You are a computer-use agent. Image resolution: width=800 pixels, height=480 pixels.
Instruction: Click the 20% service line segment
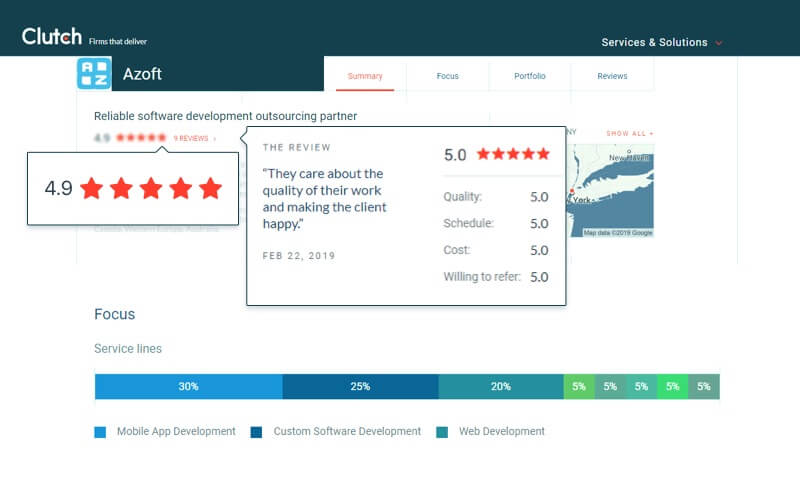click(501, 387)
